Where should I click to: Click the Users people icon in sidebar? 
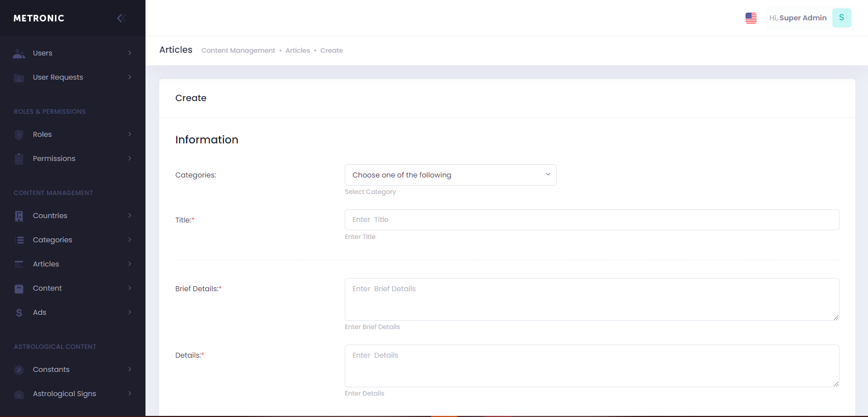click(19, 53)
